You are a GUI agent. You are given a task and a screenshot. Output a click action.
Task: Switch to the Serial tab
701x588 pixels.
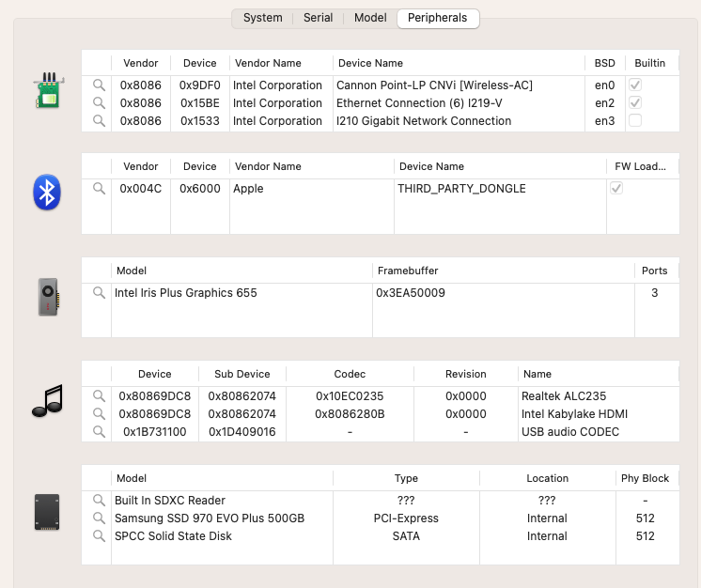318,18
